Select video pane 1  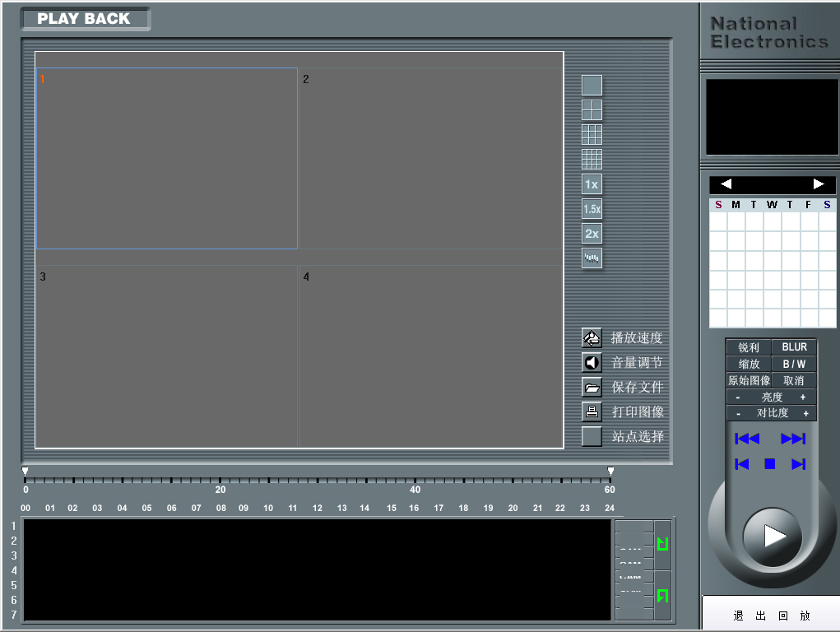click(167, 158)
